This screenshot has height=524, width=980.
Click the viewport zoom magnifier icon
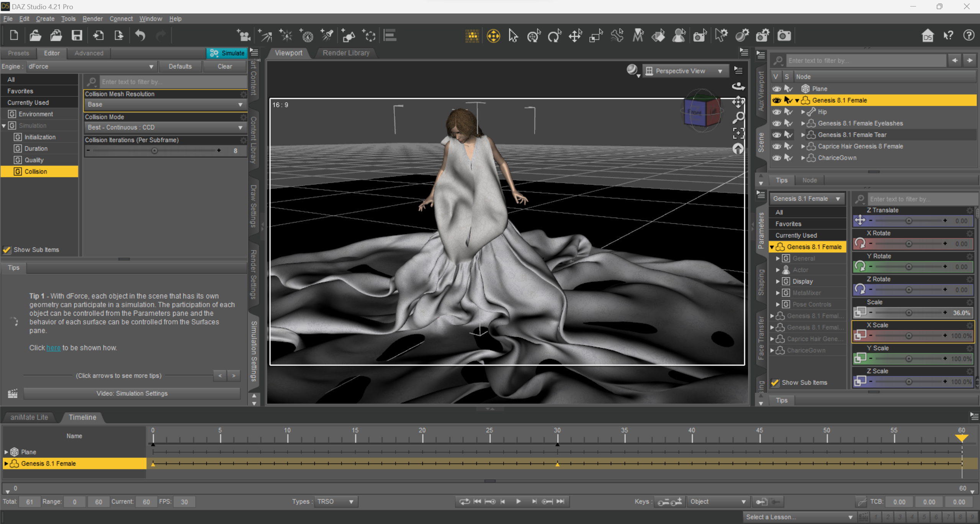click(738, 117)
